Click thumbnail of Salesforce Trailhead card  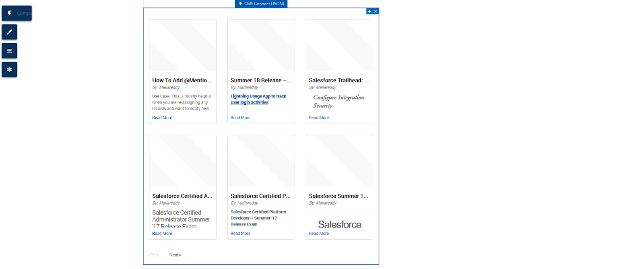point(339,45)
